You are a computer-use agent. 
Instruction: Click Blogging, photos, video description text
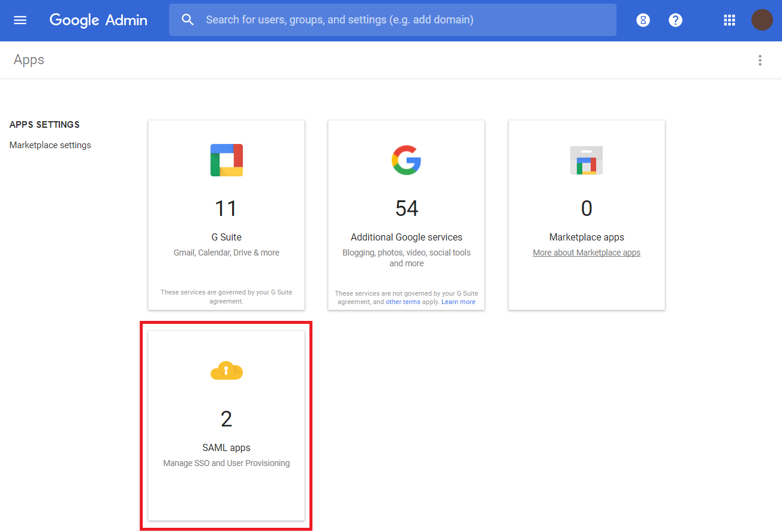(x=407, y=258)
